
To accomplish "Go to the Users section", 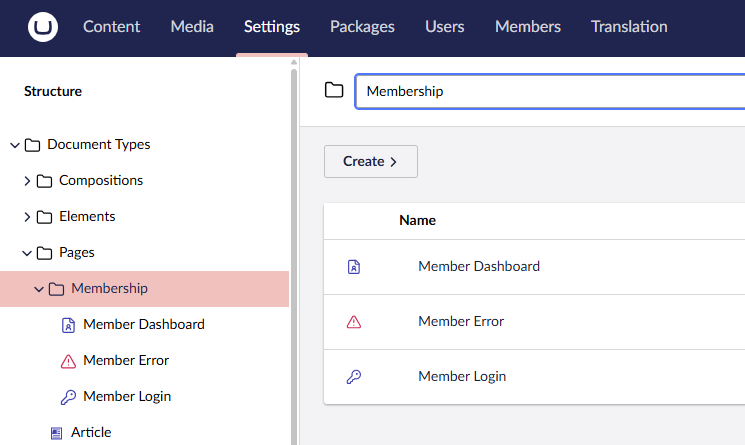I will point(444,27).
